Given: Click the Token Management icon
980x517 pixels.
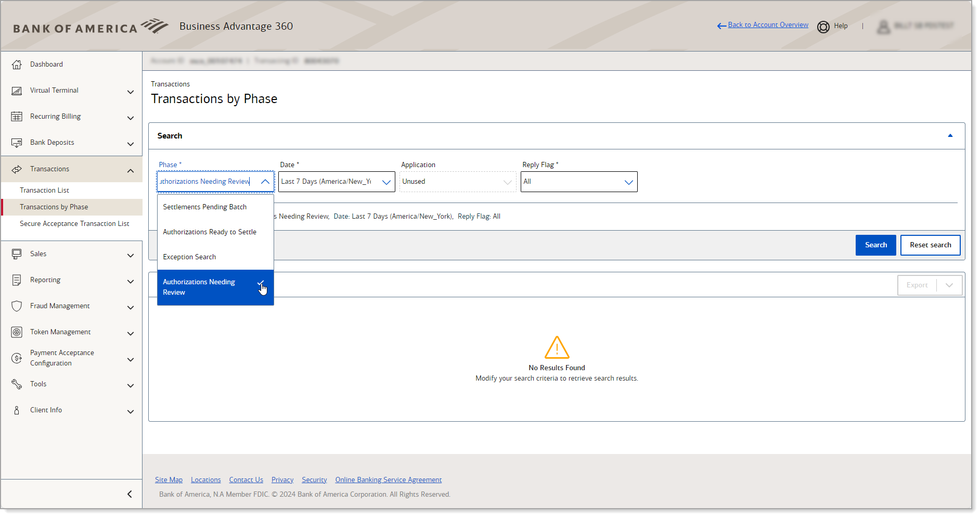Looking at the screenshot, I should pyautogui.click(x=17, y=332).
